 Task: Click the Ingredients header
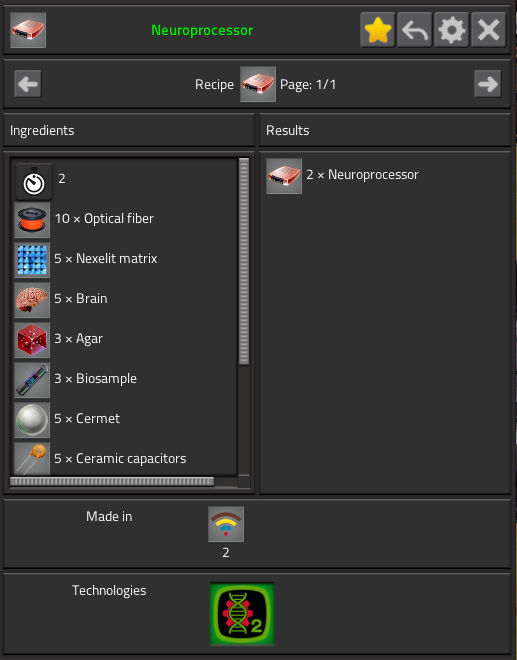coord(42,131)
